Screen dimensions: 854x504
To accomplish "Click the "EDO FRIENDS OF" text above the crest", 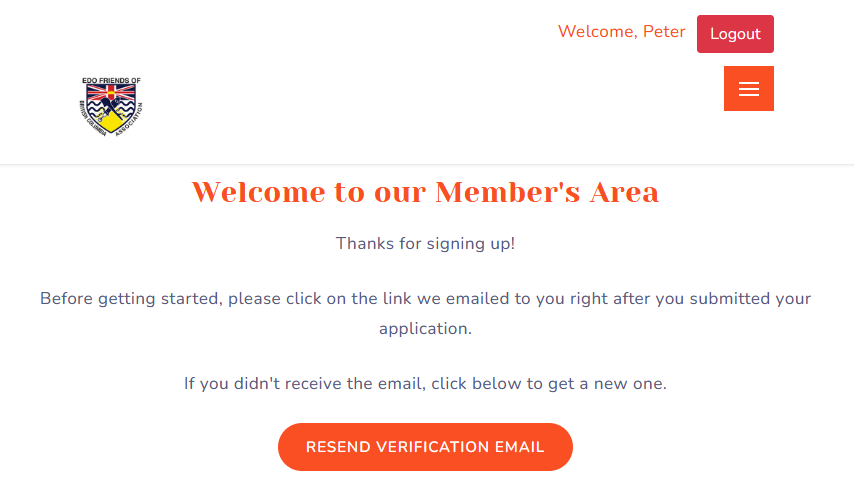I will click(111, 80).
